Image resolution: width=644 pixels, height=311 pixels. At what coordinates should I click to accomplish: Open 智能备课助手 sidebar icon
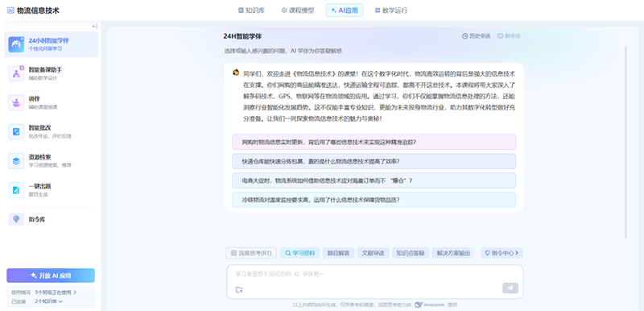point(16,73)
